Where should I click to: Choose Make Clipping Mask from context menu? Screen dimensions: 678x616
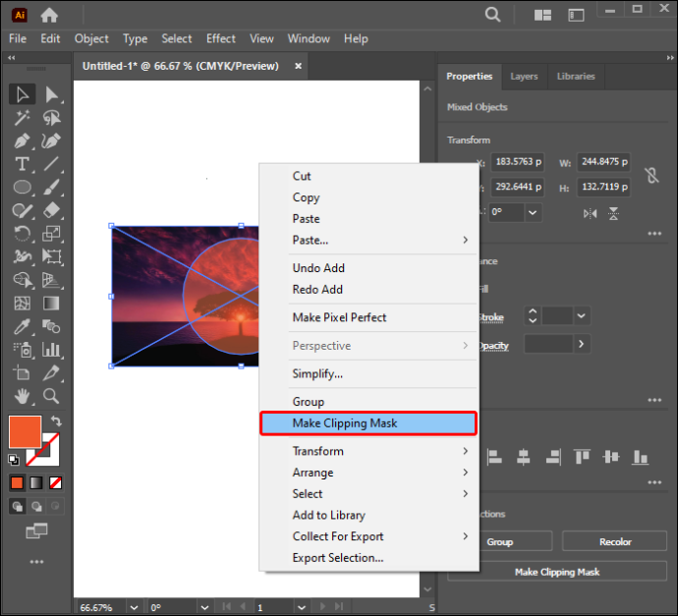point(368,423)
